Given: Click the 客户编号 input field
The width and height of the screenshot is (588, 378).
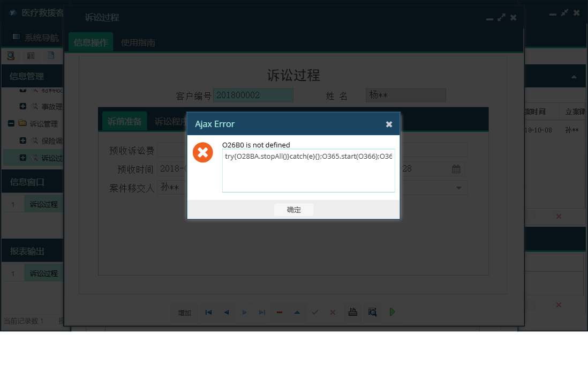Looking at the screenshot, I should pyautogui.click(x=253, y=95).
